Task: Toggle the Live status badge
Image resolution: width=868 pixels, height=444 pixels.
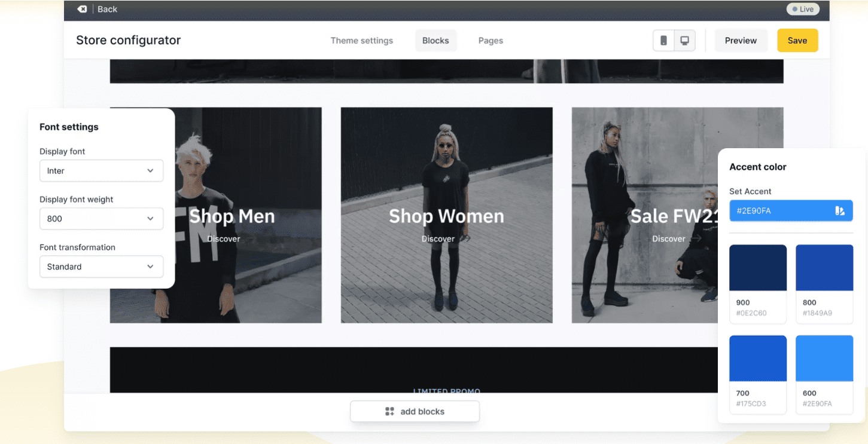Action: coord(803,9)
